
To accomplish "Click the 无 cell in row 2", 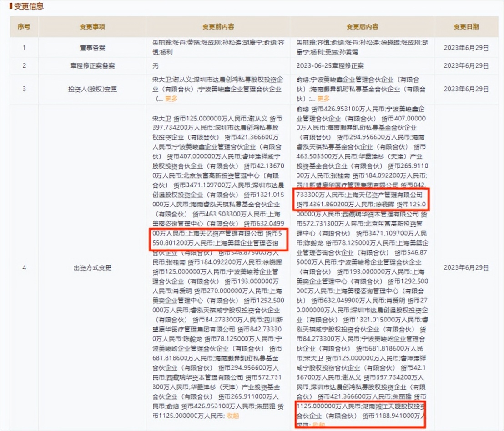I will click(x=155, y=65).
